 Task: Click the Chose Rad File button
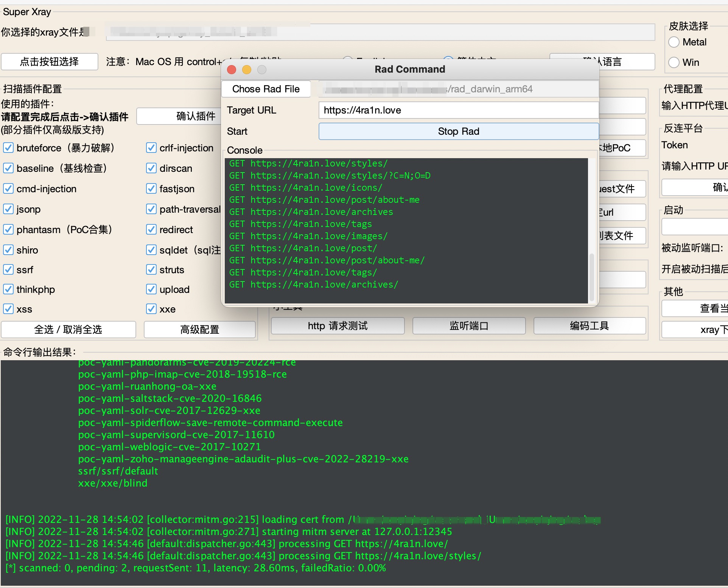(266, 89)
